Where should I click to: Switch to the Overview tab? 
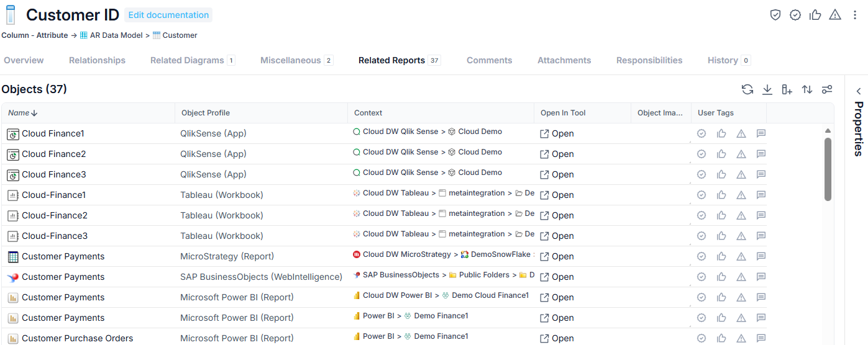click(x=24, y=60)
